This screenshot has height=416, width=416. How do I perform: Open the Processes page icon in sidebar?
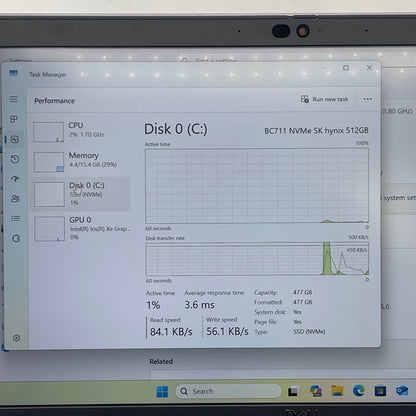tap(14, 119)
